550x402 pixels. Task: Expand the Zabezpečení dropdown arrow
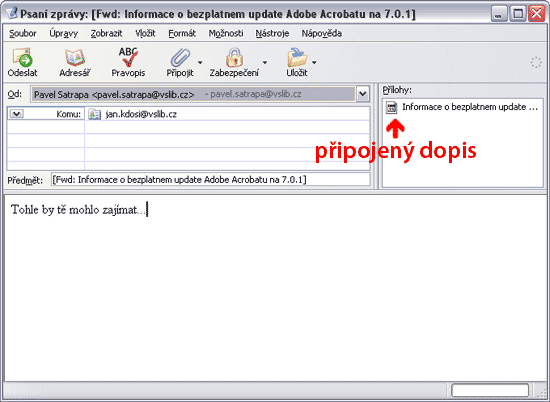click(265, 62)
